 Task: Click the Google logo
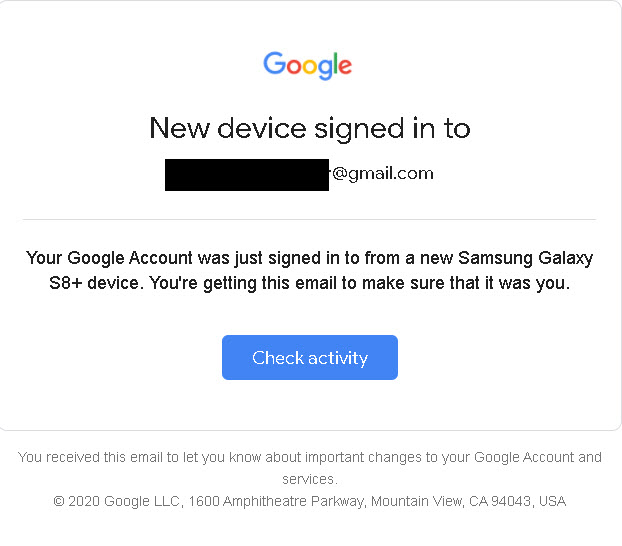(308, 66)
